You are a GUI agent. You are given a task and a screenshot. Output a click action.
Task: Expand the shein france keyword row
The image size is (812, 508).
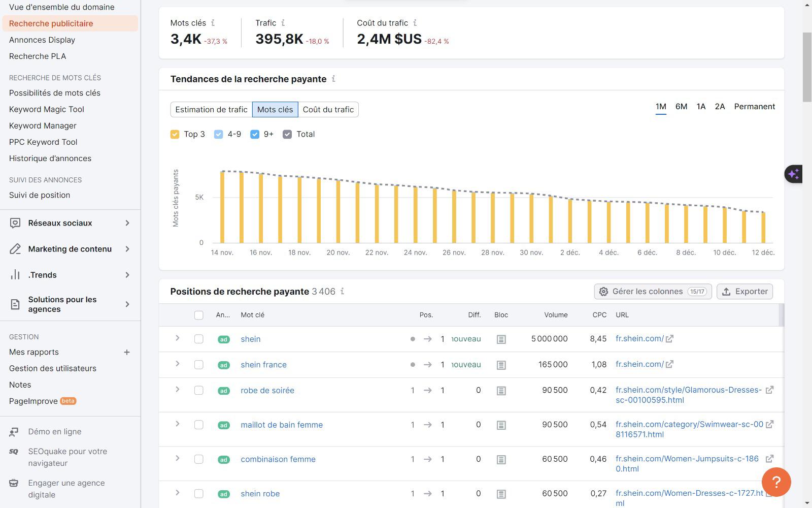pos(177,364)
